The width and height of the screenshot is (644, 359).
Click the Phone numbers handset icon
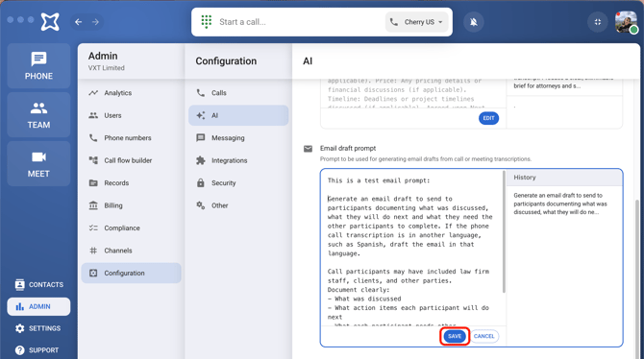pos(93,138)
